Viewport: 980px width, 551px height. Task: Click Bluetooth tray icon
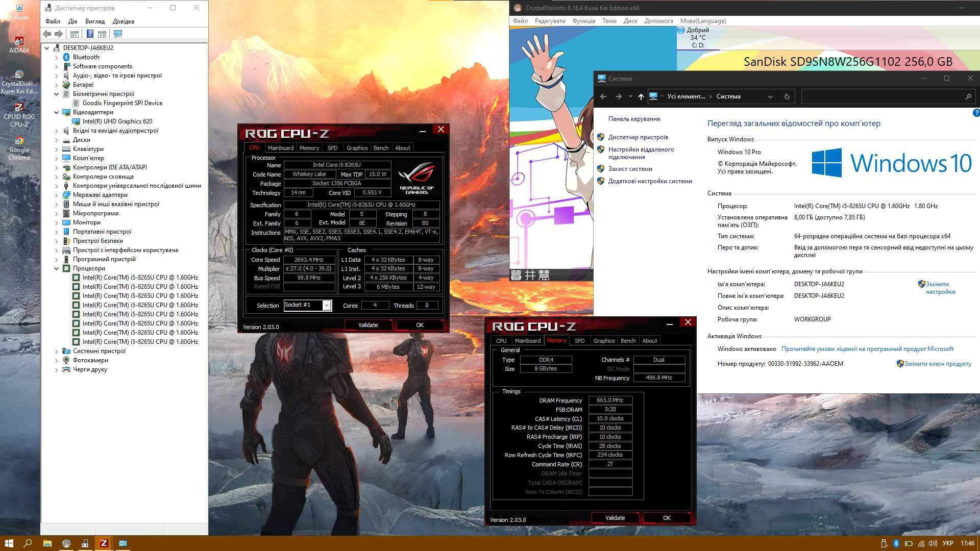pos(896,543)
